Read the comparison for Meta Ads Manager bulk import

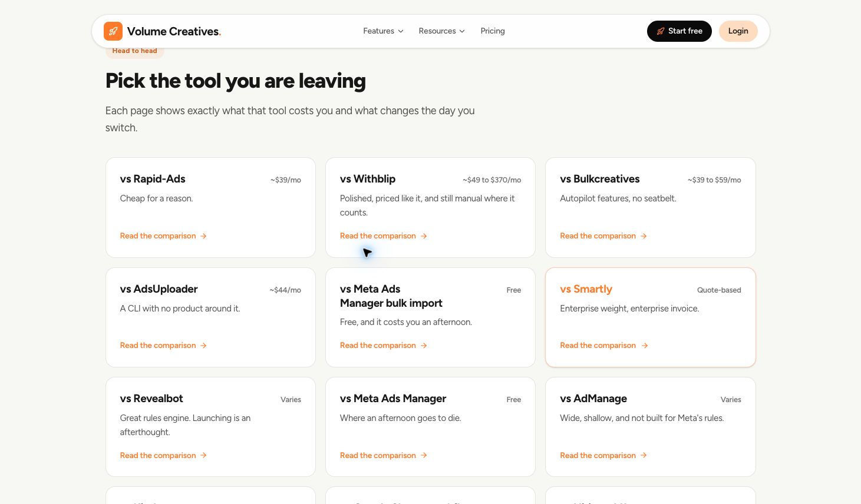click(383, 346)
